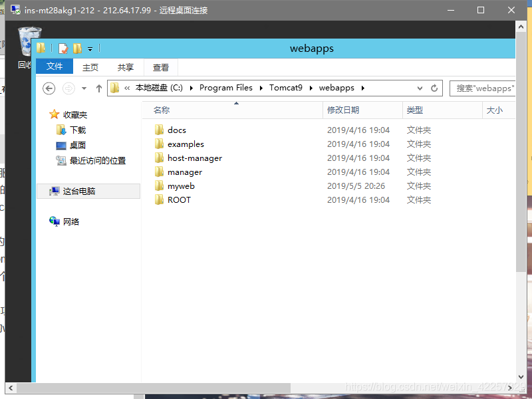
Task: Sort by Size column header
Action: pos(499,110)
